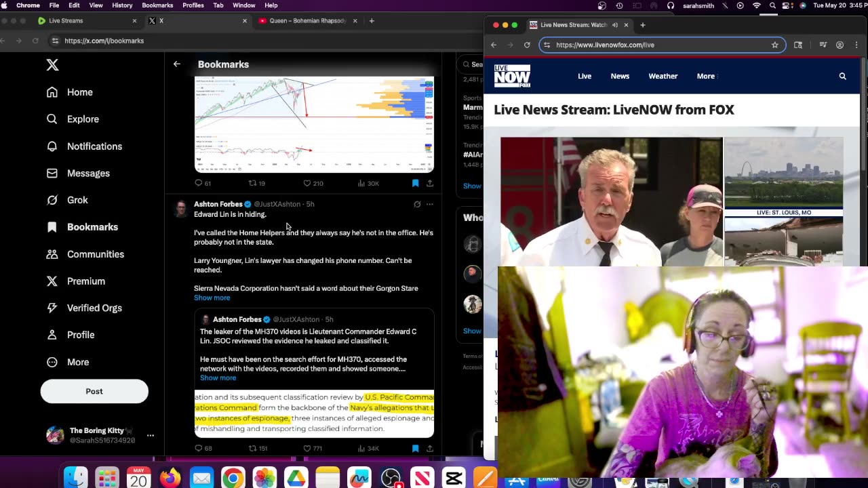Close the Live News Stream tab
This screenshot has width=868, height=488.
click(626, 25)
